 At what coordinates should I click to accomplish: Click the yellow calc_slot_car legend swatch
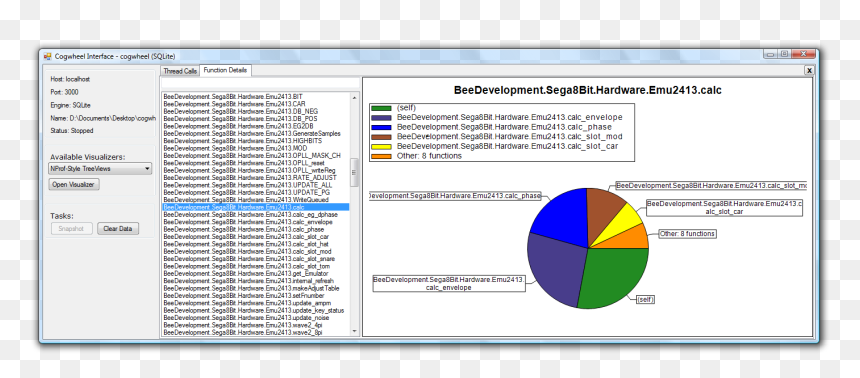pyautogui.click(x=381, y=146)
